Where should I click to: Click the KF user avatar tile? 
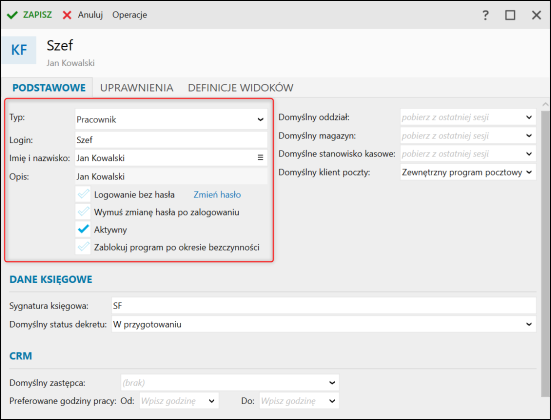coord(19,50)
